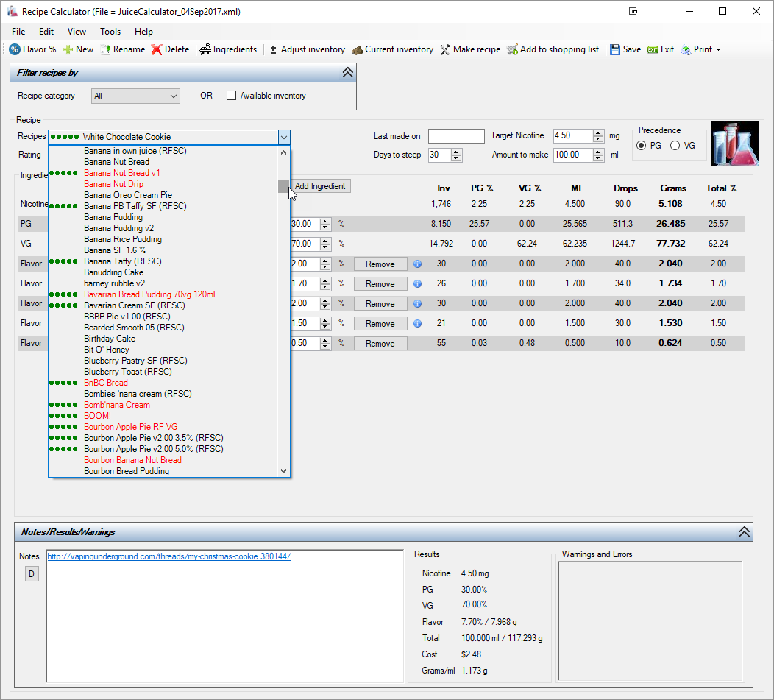Click the info icon in the 30 inventory flavor row

point(418,264)
